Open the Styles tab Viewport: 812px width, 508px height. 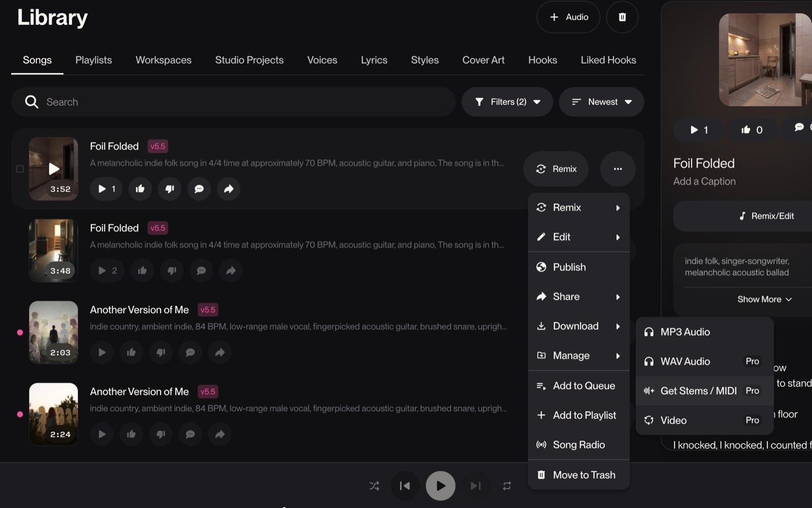(x=425, y=60)
